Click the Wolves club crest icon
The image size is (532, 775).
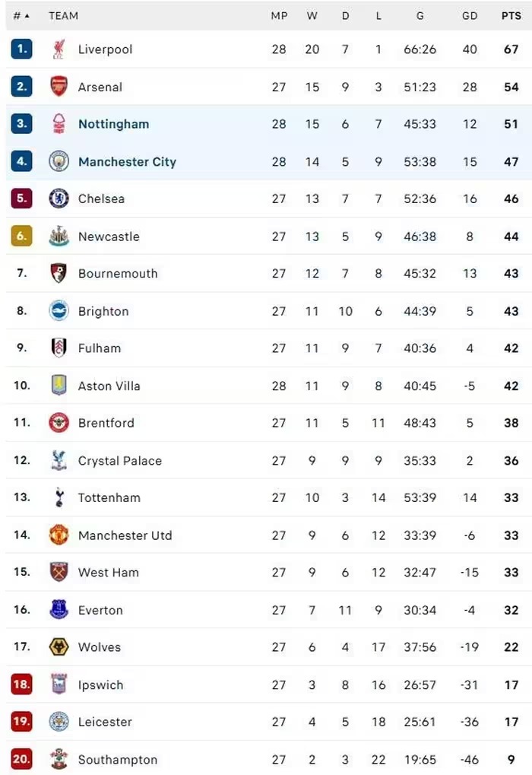[59, 647]
